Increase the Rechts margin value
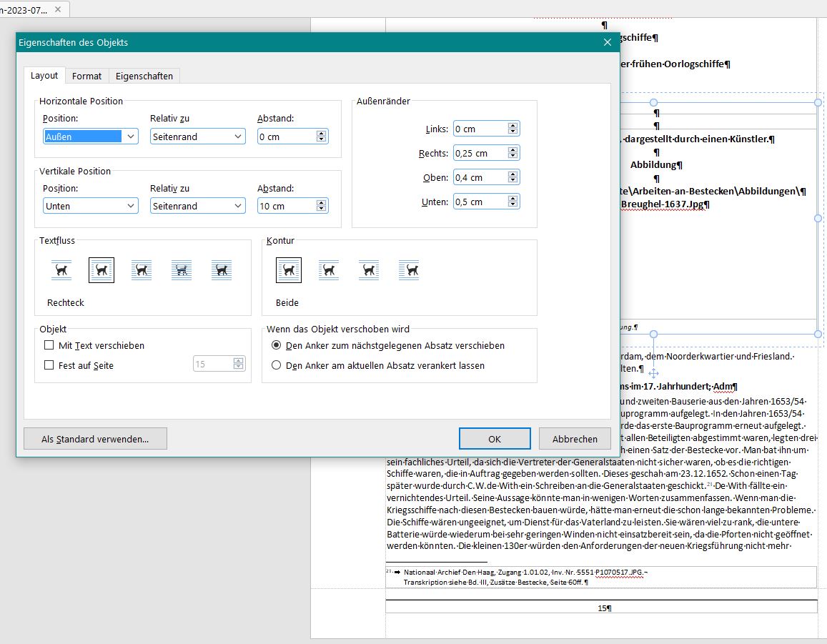Screen dimensions: 827x644 point(512,150)
